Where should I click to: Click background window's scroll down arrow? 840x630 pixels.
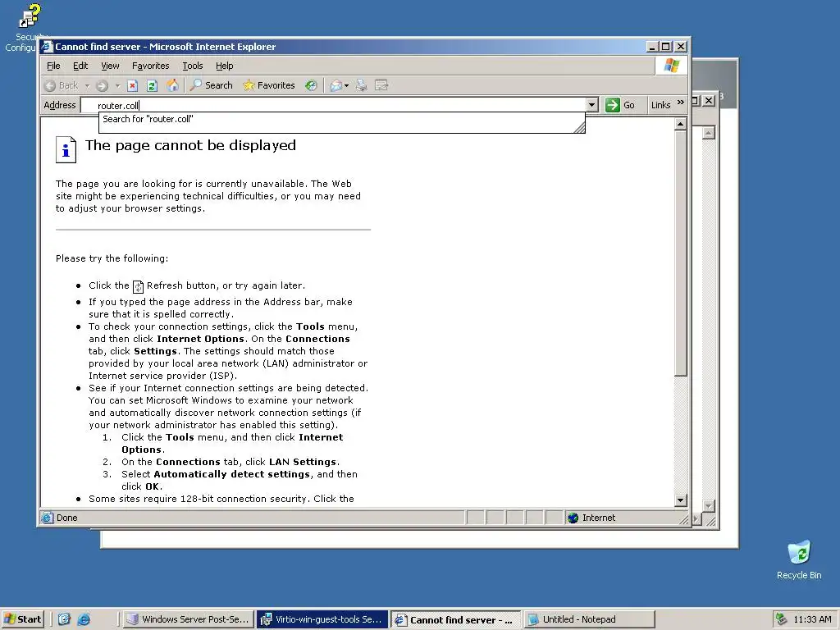[x=708, y=505]
